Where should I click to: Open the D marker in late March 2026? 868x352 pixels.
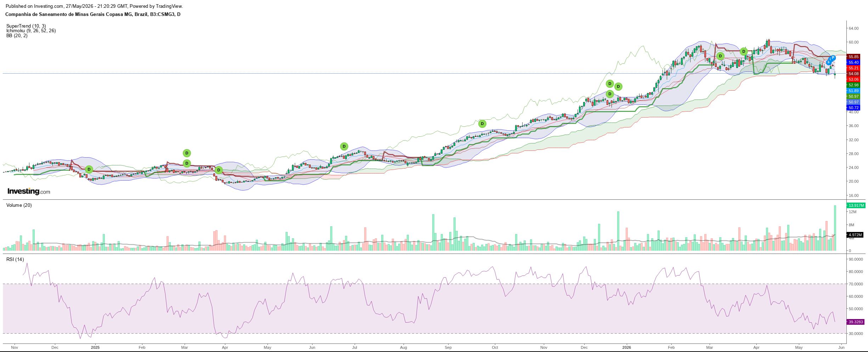coord(744,51)
